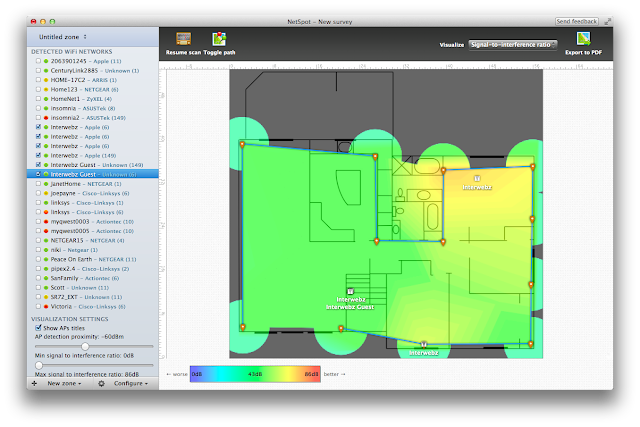
Task: Click the Toggle path icon
Action: tap(219, 39)
